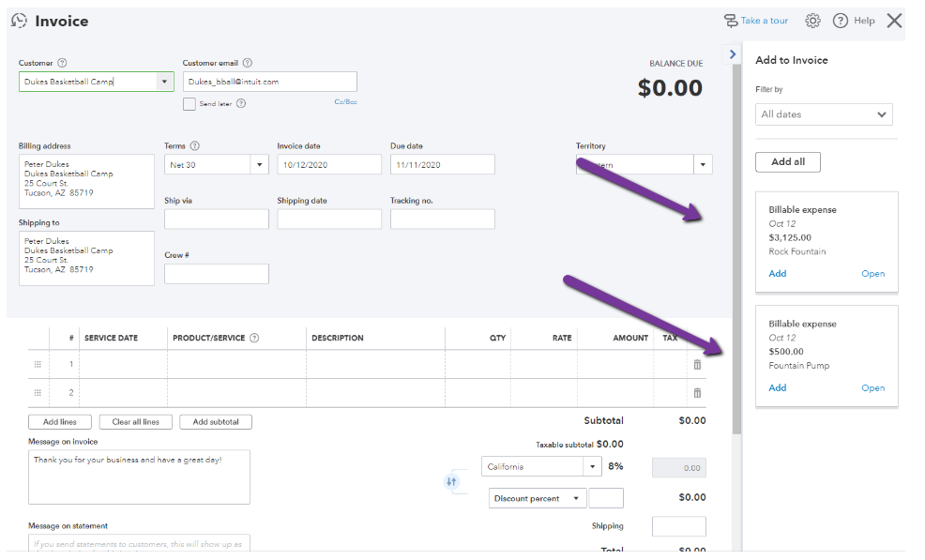This screenshot has width=925, height=560.
Task: Open the Fountain Pump billable expense
Action: [x=872, y=388]
